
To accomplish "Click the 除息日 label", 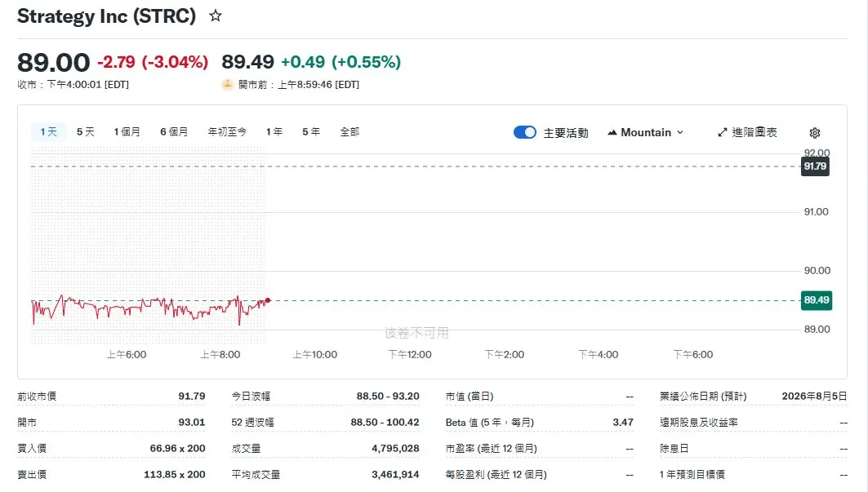I will [674, 448].
